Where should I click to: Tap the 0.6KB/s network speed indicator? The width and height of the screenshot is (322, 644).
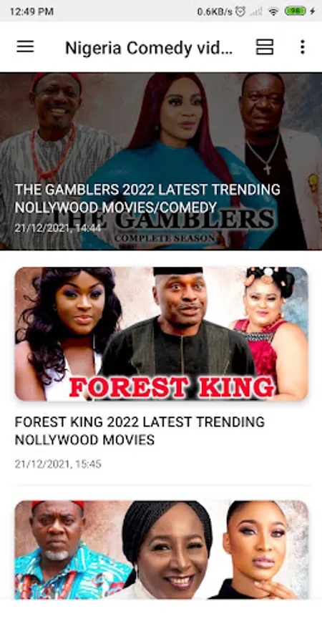point(215,11)
